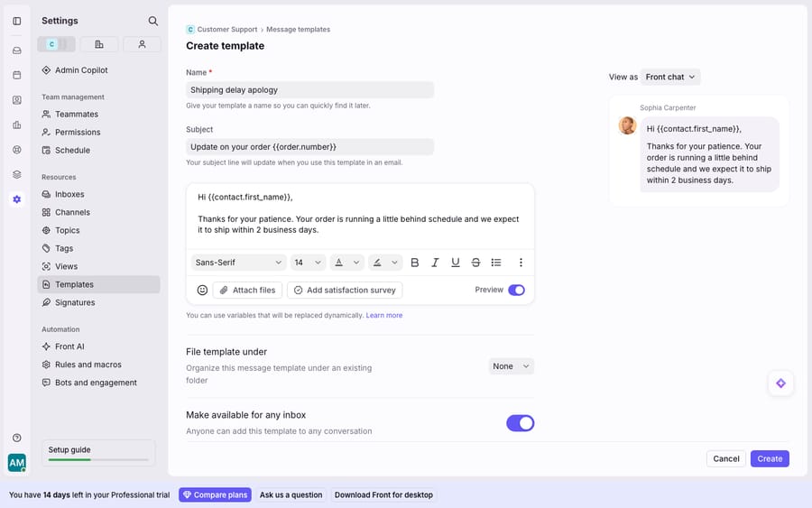Click the settings gear icon in left rail
The image size is (812, 508).
[x=17, y=199]
